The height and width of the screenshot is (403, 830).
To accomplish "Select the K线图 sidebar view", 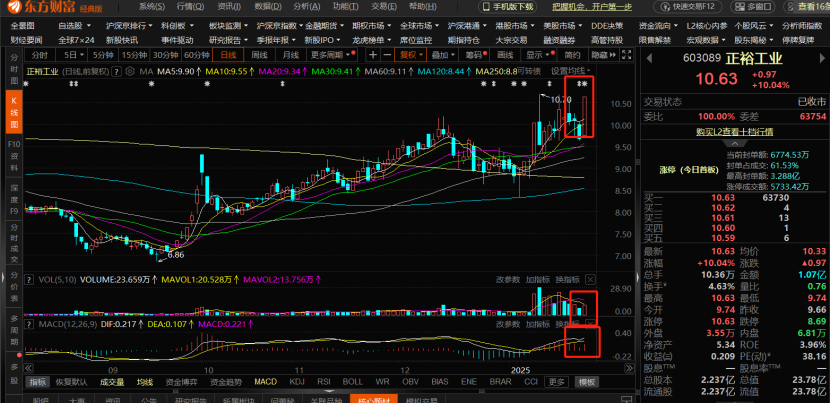I will [13, 112].
